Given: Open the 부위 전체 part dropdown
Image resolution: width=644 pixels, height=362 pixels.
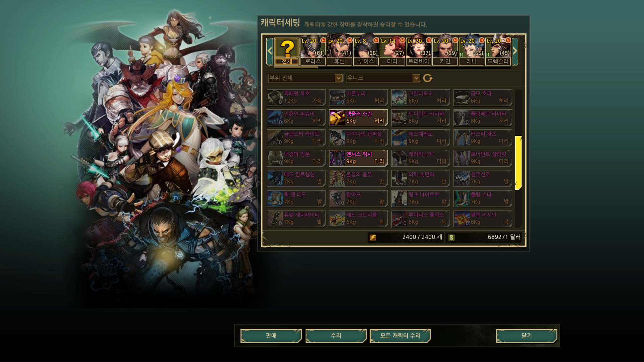Looking at the screenshot, I should point(305,78).
